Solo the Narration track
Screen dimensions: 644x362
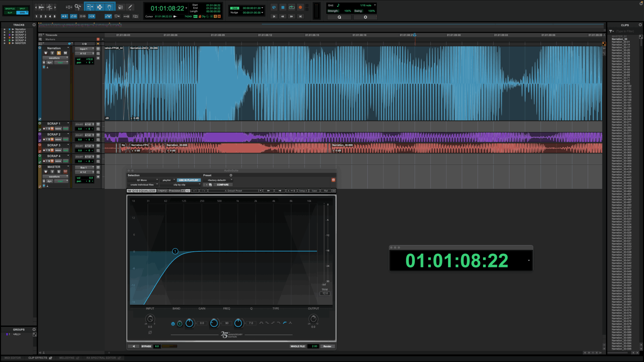[x=59, y=53]
